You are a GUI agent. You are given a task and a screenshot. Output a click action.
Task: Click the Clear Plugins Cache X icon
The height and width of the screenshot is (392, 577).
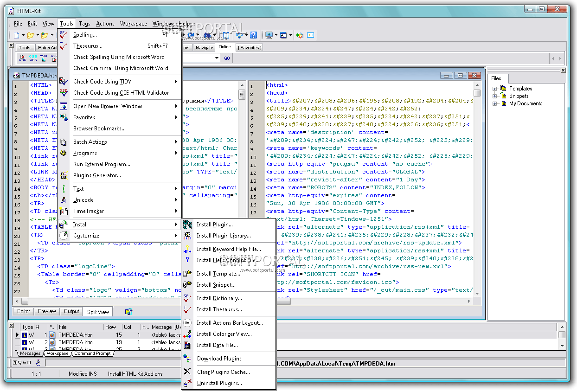tap(187, 372)
